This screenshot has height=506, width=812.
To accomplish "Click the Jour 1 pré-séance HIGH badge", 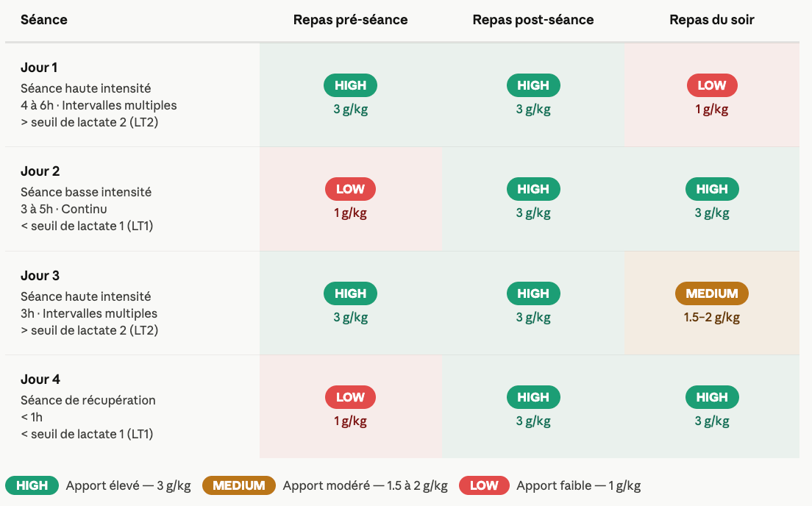I will tap(350, 85).
